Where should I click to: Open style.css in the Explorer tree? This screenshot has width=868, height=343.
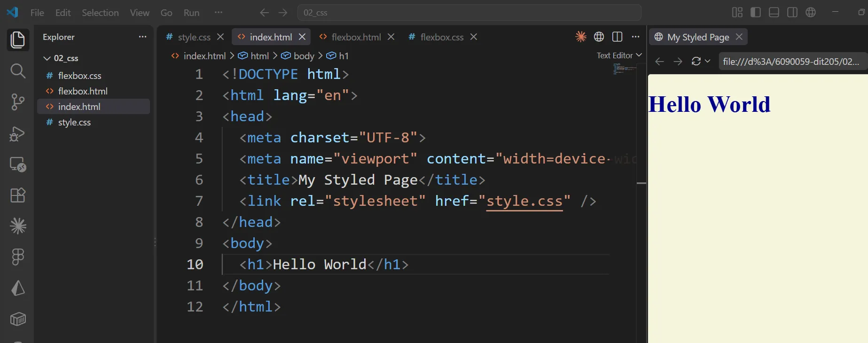click(94, 122)
